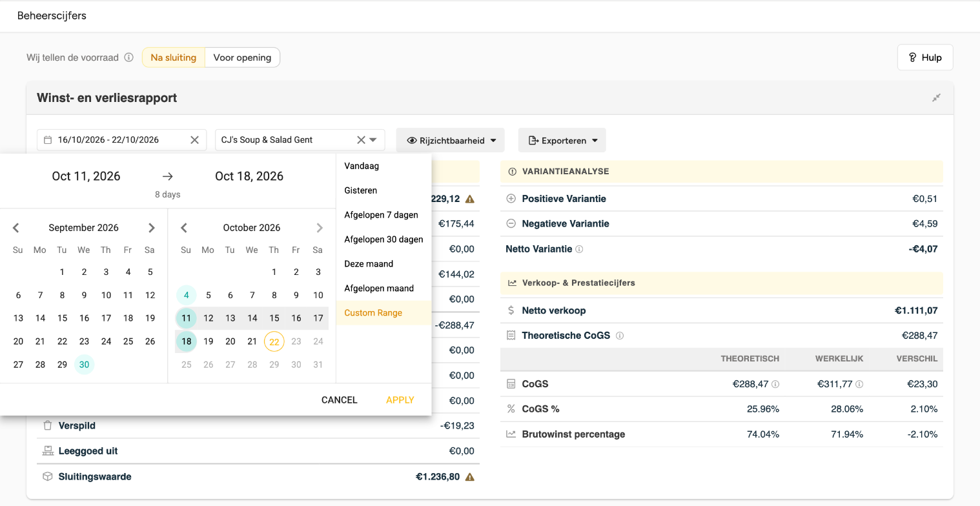Click the Leeggoed uit row icon
The image size is (980, 506).
pyautogui.click(x=47, y=451)
